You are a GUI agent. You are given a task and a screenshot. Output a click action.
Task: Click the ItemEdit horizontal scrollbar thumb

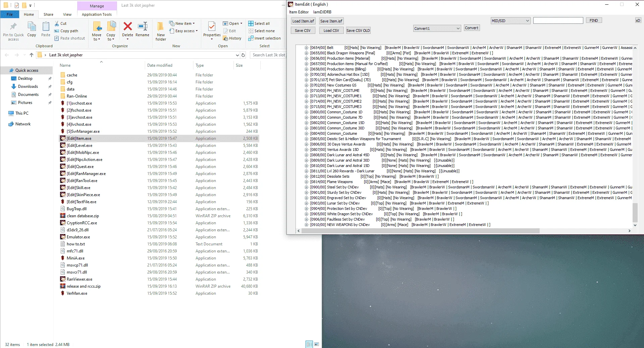[420, 231]
